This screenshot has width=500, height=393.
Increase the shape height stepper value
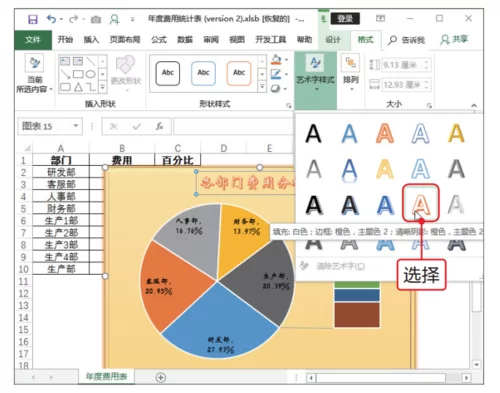(x=426, y=61)
